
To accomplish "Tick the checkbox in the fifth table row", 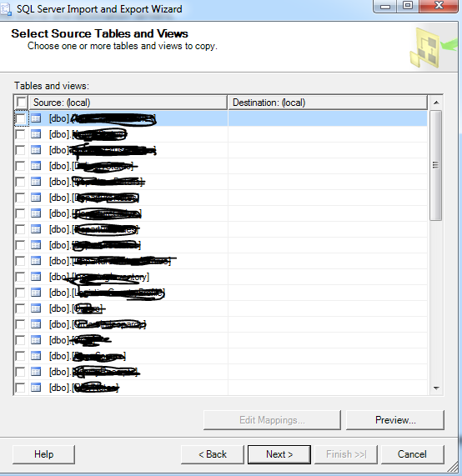I will pos(20,182).
